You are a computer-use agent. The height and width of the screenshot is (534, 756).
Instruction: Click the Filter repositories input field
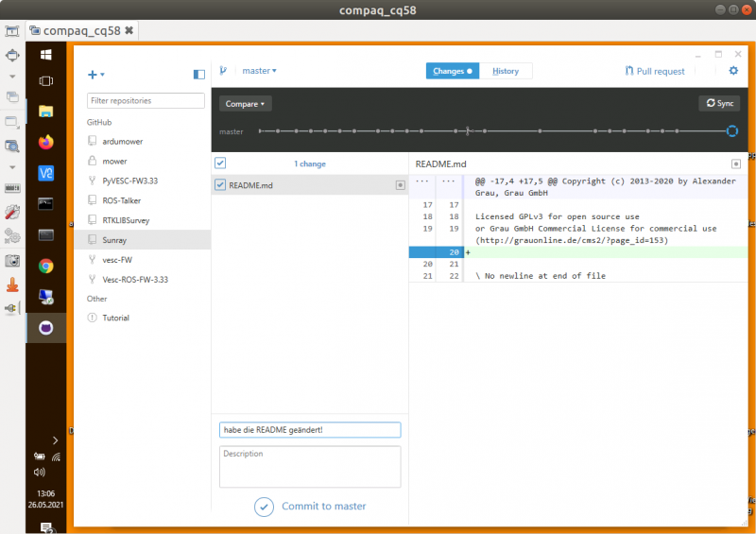(x=146, y=100)
